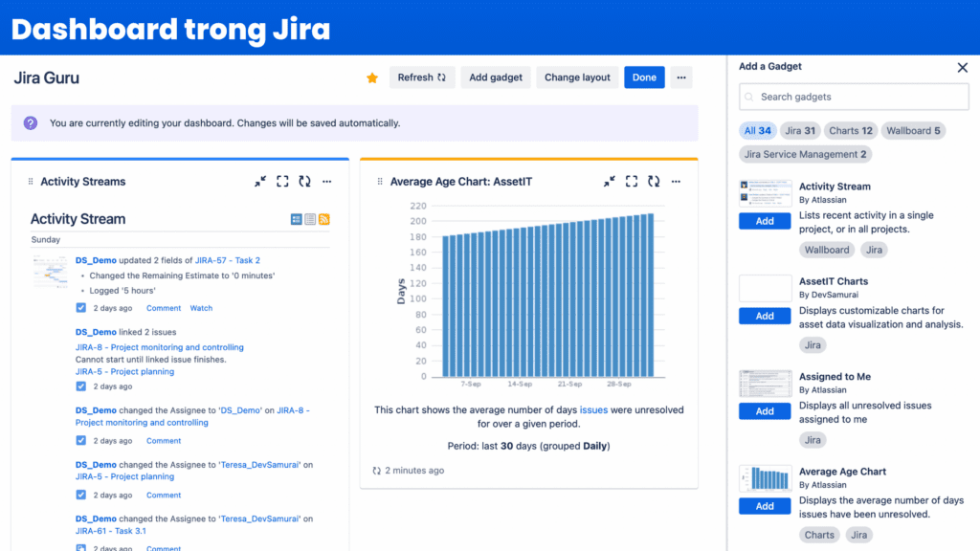This screenshot has height=551, width=980.
Task: Click issue type icon beside JIRA-57 timestamp
Action: tap(81, 307)
